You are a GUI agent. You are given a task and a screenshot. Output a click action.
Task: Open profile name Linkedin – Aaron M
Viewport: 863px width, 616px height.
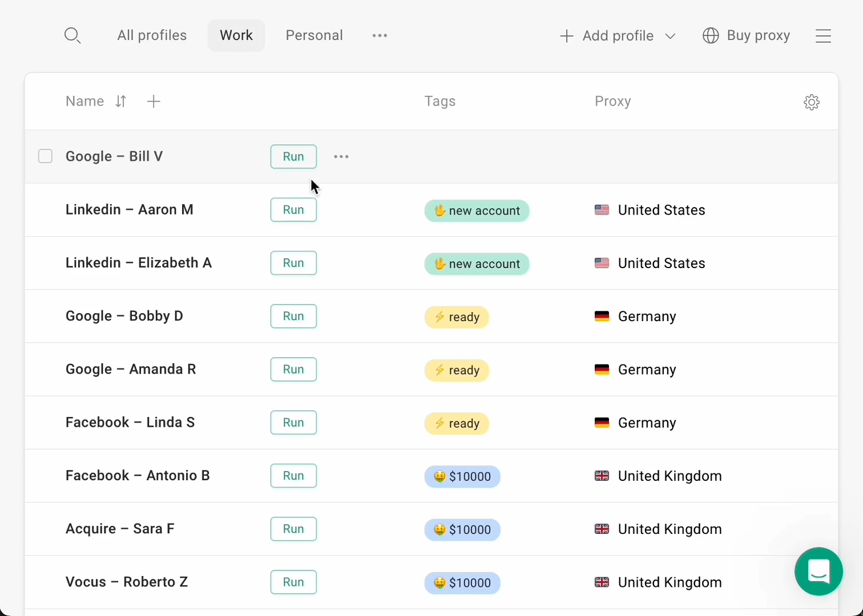[x=130, y=209]
